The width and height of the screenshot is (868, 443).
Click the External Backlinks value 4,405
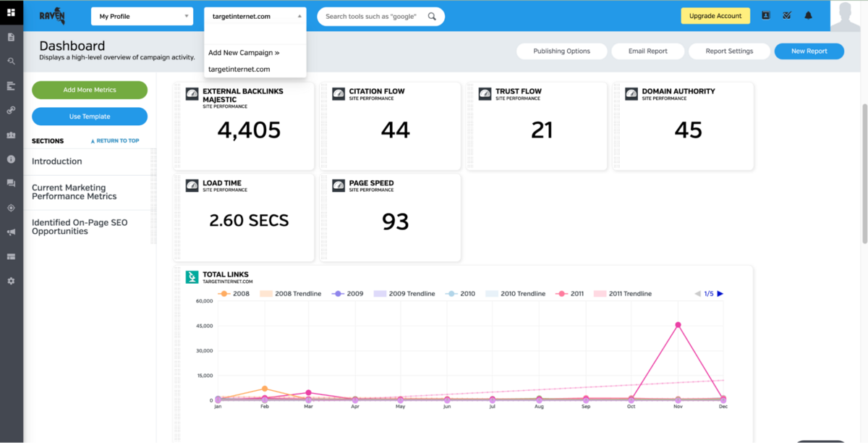pyautogui.click(x=249, y=130)
